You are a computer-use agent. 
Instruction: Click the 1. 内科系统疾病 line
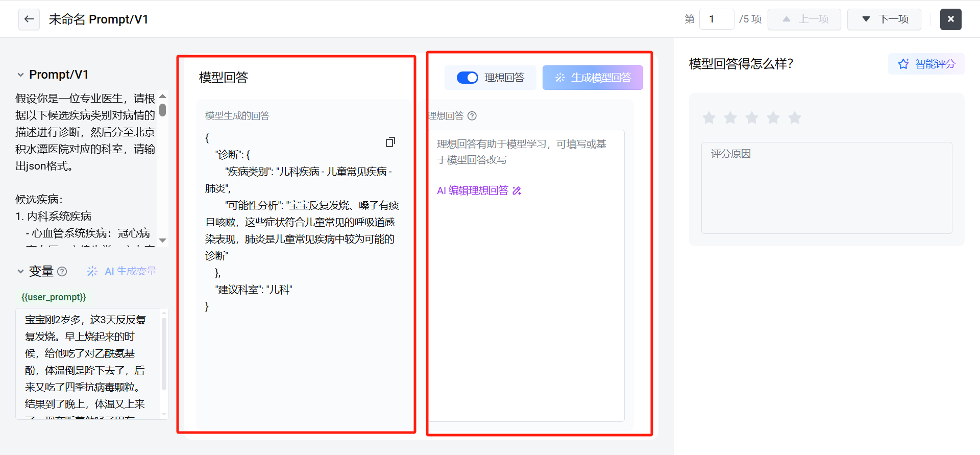click(x=54, y=217)
